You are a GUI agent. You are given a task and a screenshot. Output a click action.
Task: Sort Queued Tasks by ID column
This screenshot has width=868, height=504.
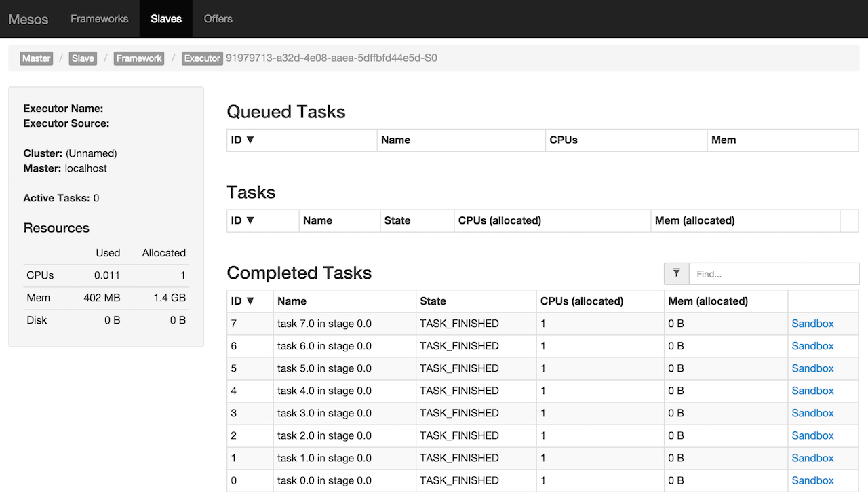tap(242, 140)
